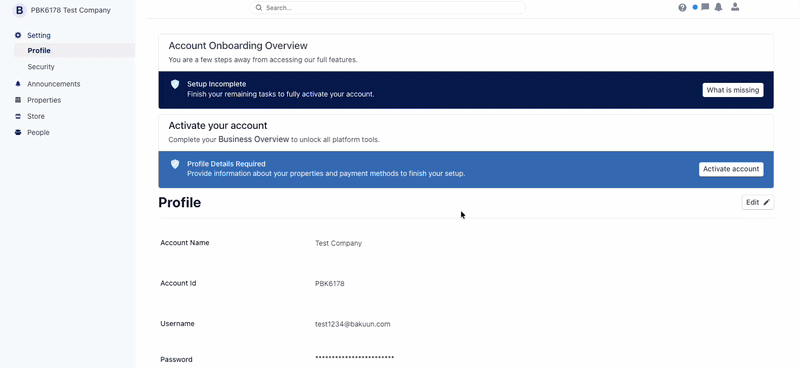Click the Properties building icon in sidebar
800x368 pixels.
(x=18, y=100)
